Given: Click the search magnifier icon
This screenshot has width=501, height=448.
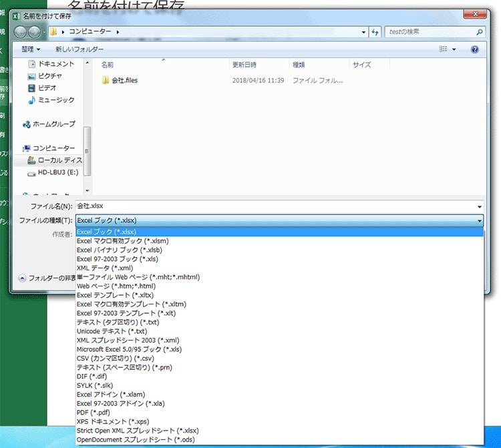Looking at the screenshot, I should pos(480,31).
